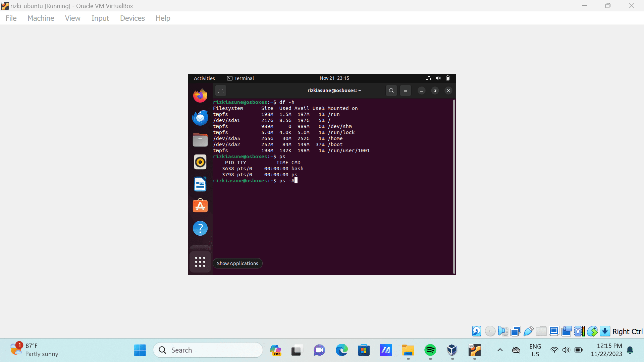Click the Terminal app menu in top bar
644x362 pixels.
[x=240, y=78]
